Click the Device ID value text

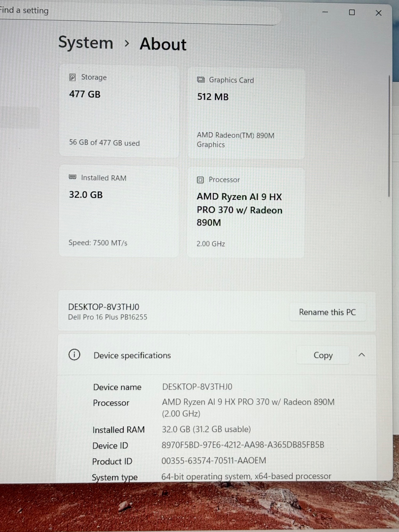point(243,445)
